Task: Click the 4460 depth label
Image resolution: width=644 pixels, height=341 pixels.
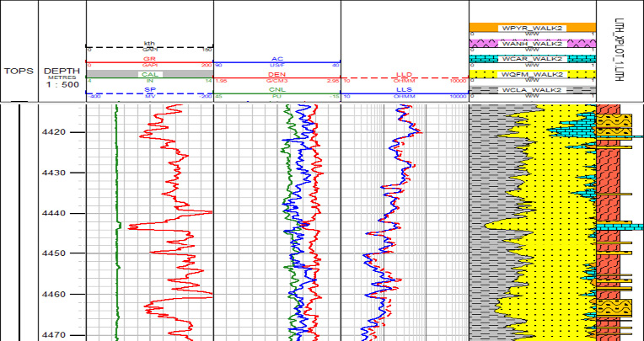Action: [x=51, y=294]
